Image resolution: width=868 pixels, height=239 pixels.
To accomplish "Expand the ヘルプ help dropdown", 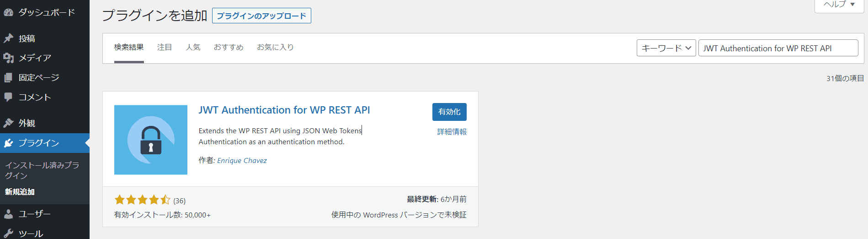I will tap(839, 5).
